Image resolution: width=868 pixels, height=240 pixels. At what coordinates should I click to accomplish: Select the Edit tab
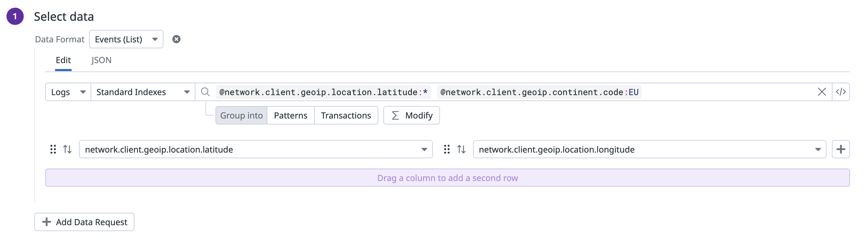coord(63,60)
